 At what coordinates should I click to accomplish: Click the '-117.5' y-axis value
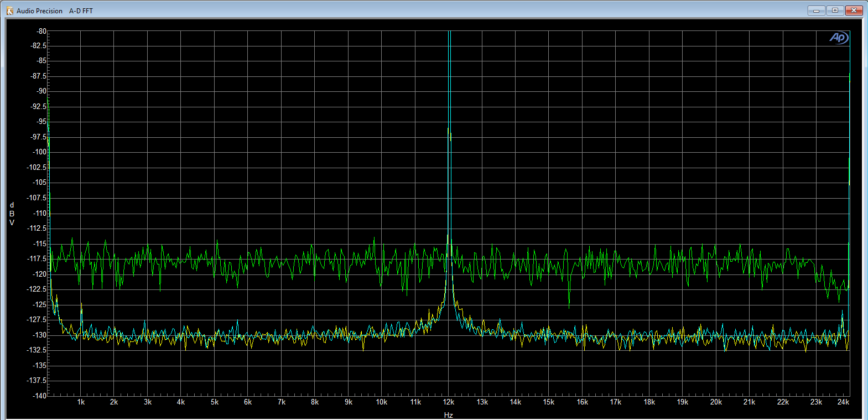tap(37, 258)
